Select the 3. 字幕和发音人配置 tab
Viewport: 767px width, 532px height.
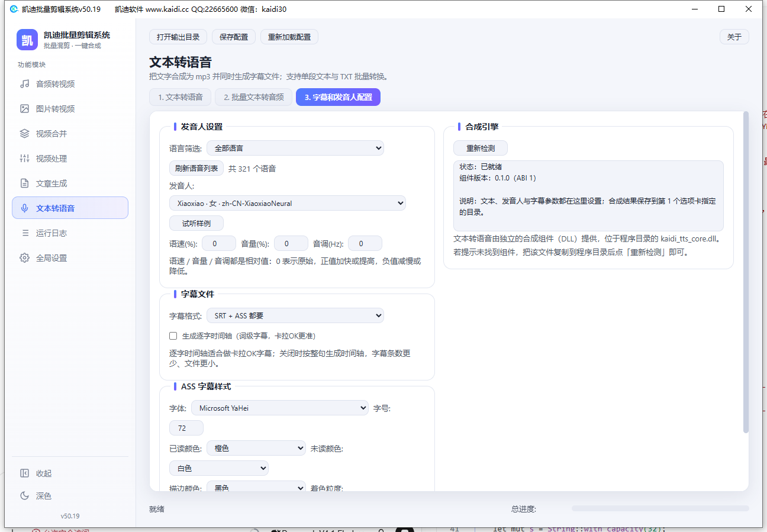[x=338, y=97]
